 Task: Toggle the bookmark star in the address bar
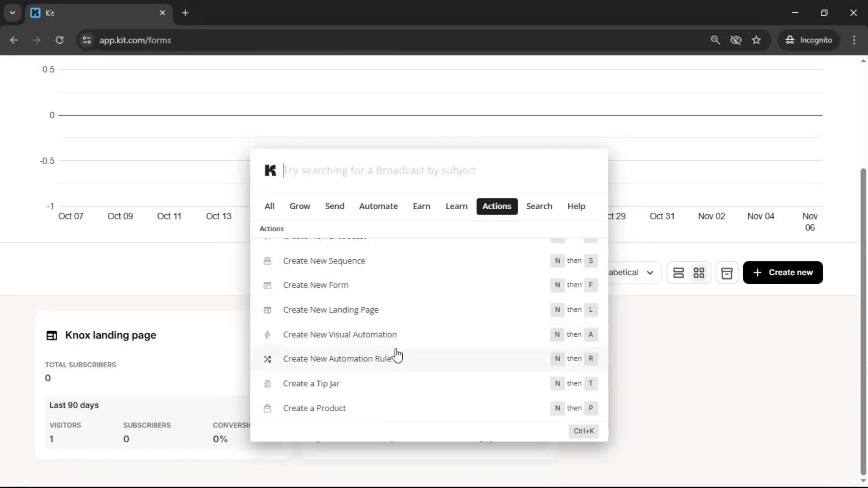tap(756, 40)
